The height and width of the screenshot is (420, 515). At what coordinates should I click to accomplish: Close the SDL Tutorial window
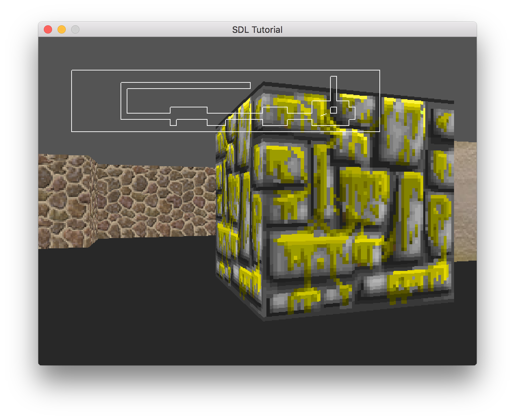coord(48,30)
